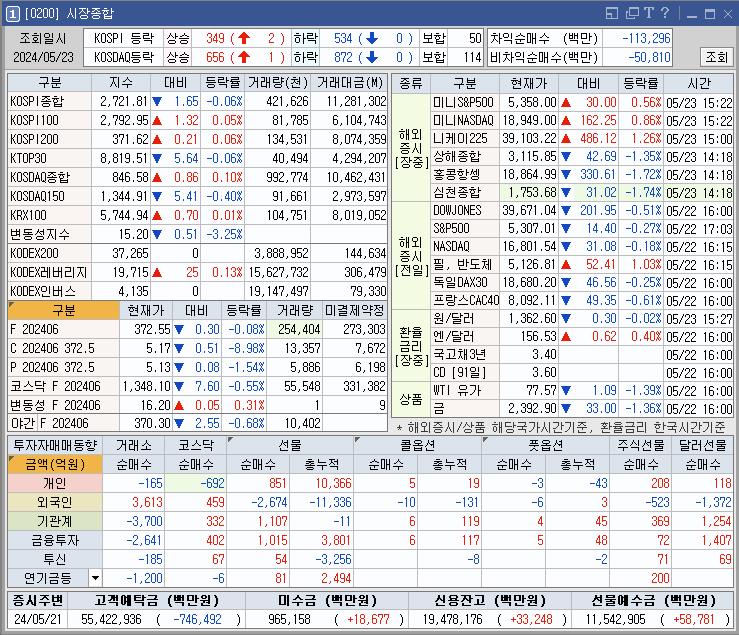Select the 독일DAX30 row label
Viewport: 739px width, 635px height.
(465, 282)
